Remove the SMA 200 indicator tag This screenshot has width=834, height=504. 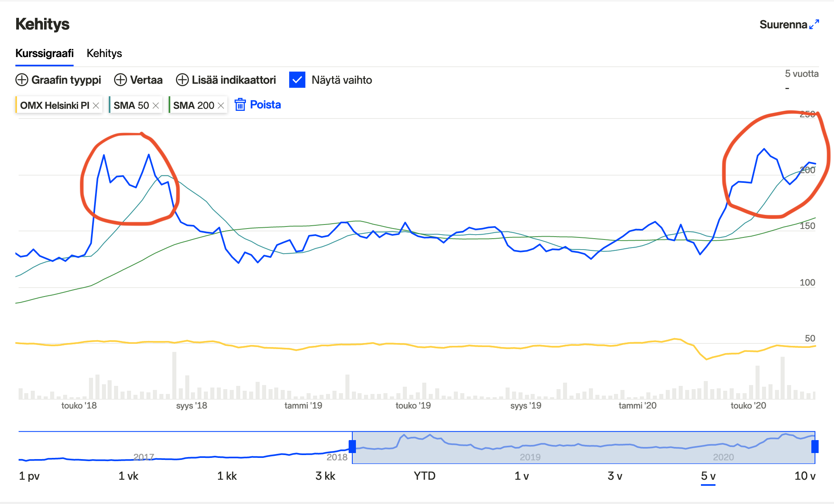221,106
